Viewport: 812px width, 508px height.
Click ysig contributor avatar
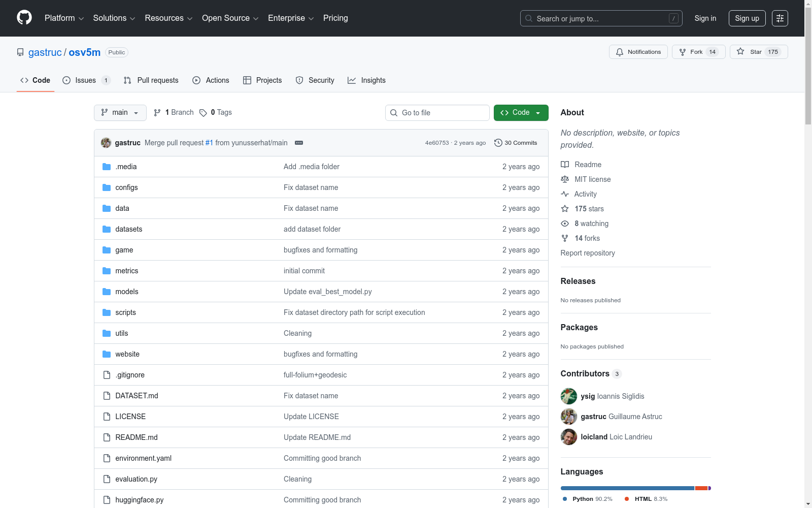click(569, 396)
